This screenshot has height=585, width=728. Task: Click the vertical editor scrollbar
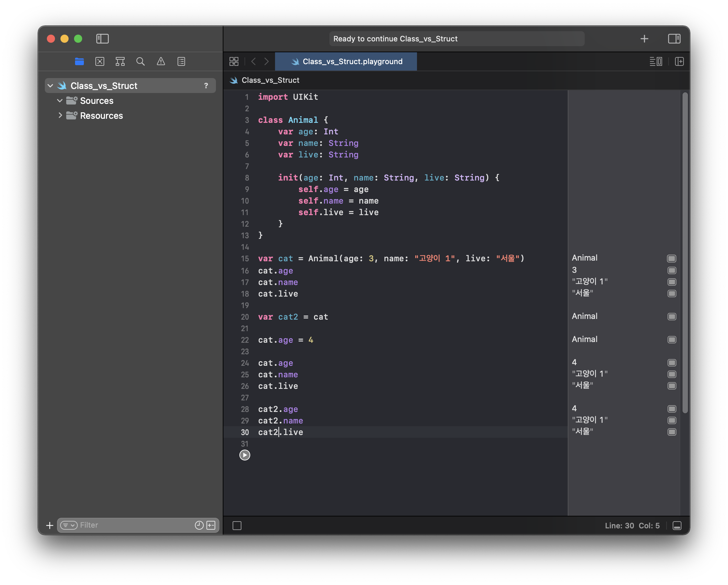pyautogui.click(x=685, y=252)
